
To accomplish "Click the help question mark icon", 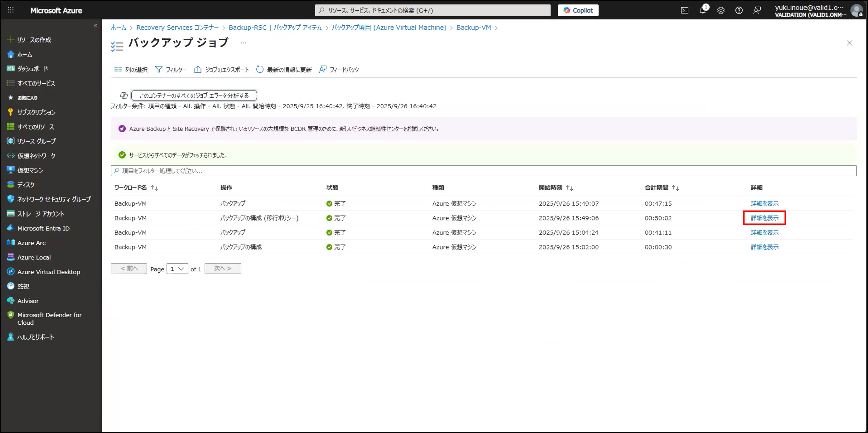I will point(739,10).
